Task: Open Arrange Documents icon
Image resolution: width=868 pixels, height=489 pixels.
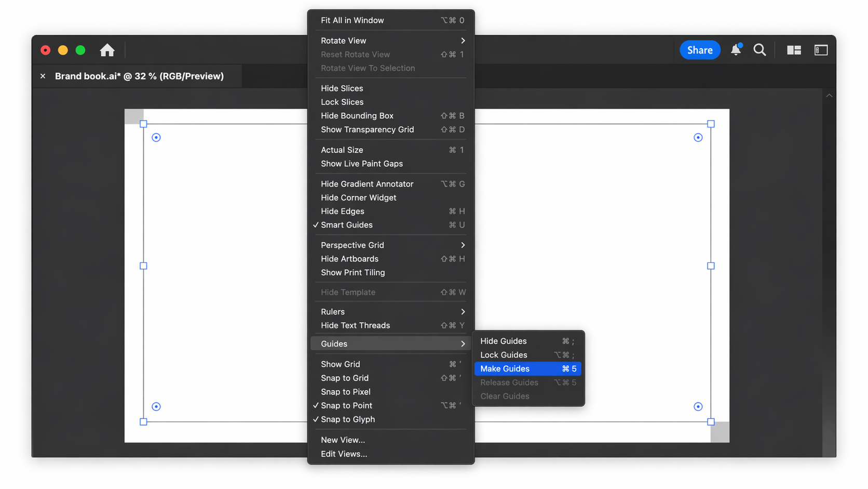Action: [794, 50]
